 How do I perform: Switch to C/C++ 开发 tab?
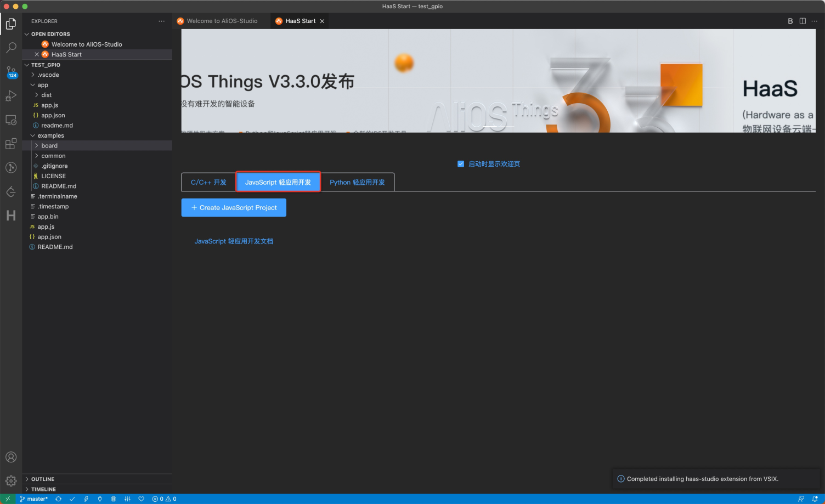coord(208,182)
